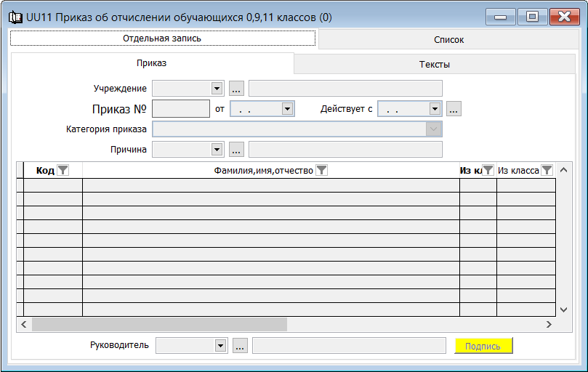
Task: Click the horizontal scrollbar of the table
Action: click(x=160, y=324)
